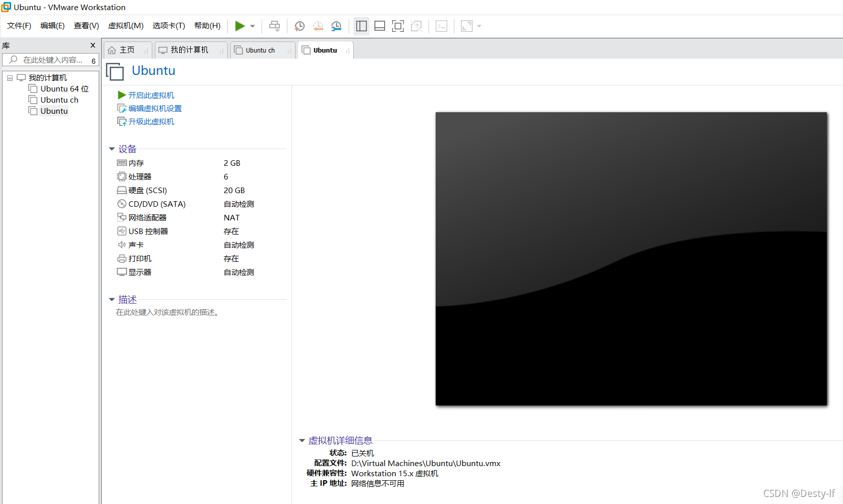Collapse the 描述 section

tap(112, 300)
